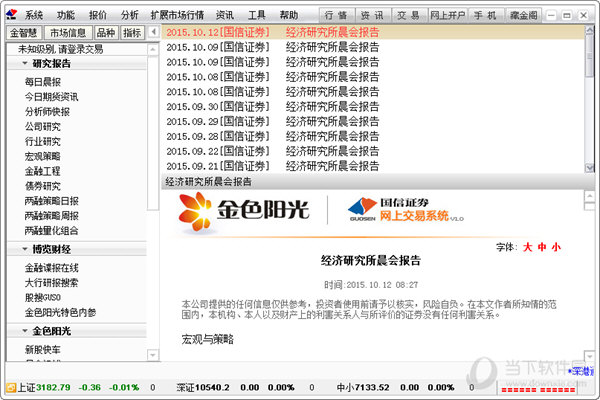The image size is (600, 400).
Task: Open 两融策略日报 in the sidebar
Action: (52, 201)
